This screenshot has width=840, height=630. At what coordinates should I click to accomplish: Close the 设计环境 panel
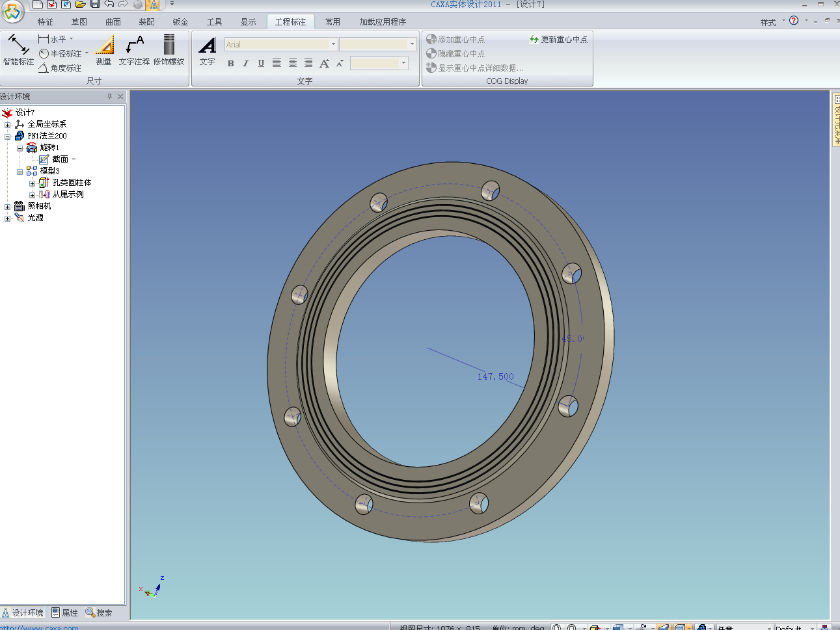[x=120, y=96]
